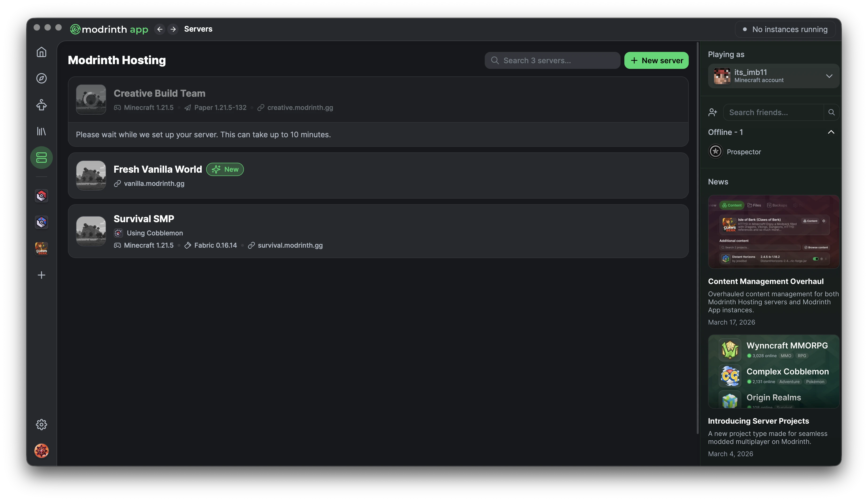868x501 pixels.
Task: Click the friends search magnifier icon
Action: (x=831, y=112)
